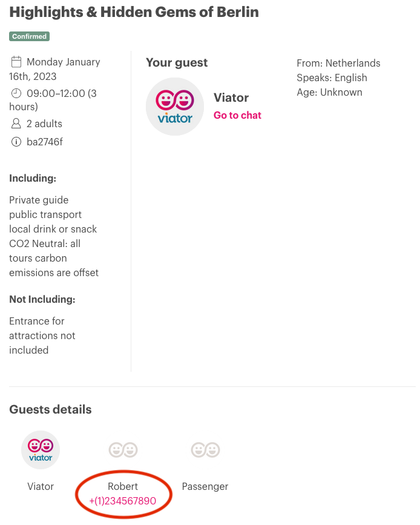
Task: Open the large Viator guest avatar
Action: click(175, 107)
